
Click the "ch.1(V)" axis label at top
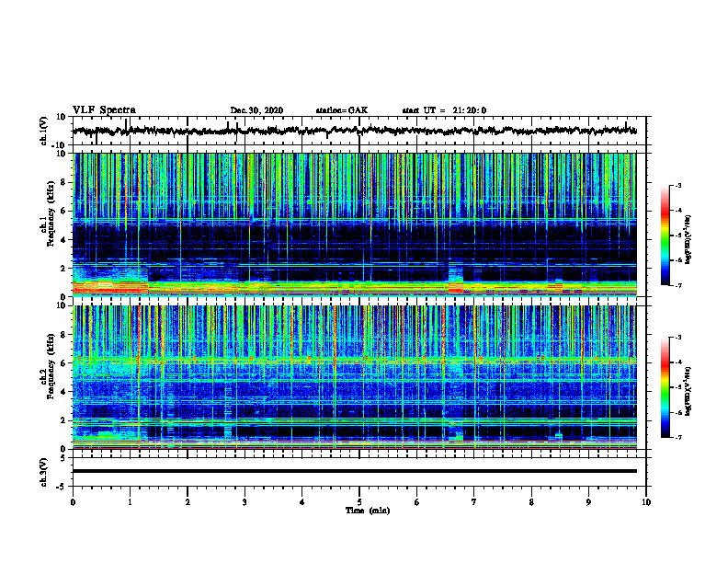[x=44, y=131]
